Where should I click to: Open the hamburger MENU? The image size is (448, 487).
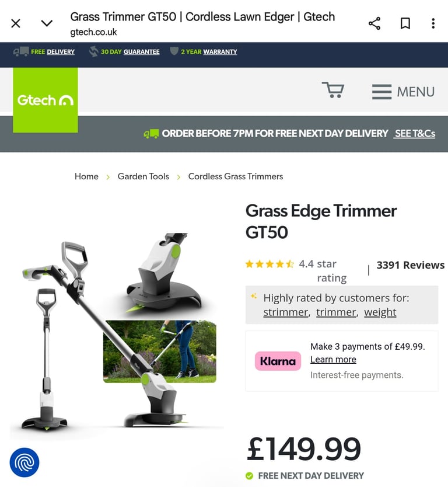click(x=403, y=92)
